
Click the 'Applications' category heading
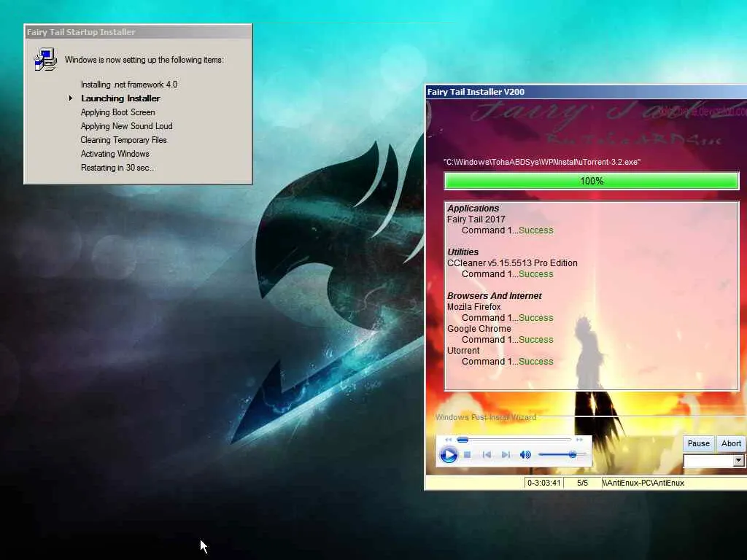(473, 208)
